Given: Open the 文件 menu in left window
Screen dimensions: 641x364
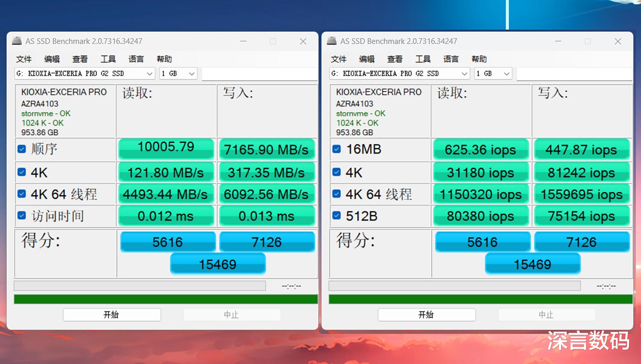Looking at the screenshot, I should (x=24, y=59).
